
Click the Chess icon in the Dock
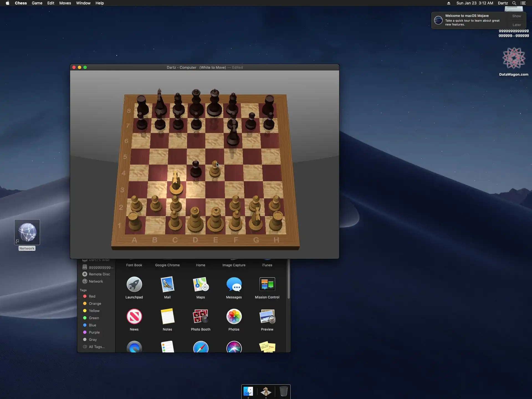click(266, 391)
